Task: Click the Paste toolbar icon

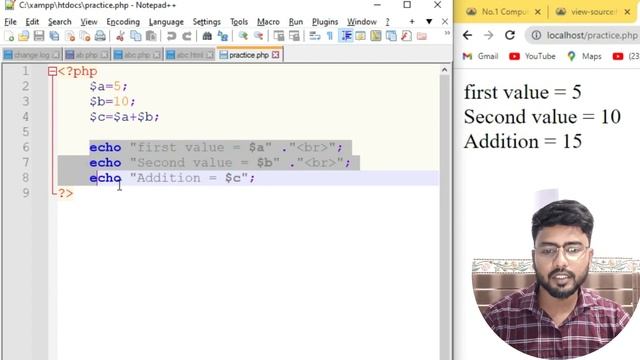Action: (x=151, y=36)
